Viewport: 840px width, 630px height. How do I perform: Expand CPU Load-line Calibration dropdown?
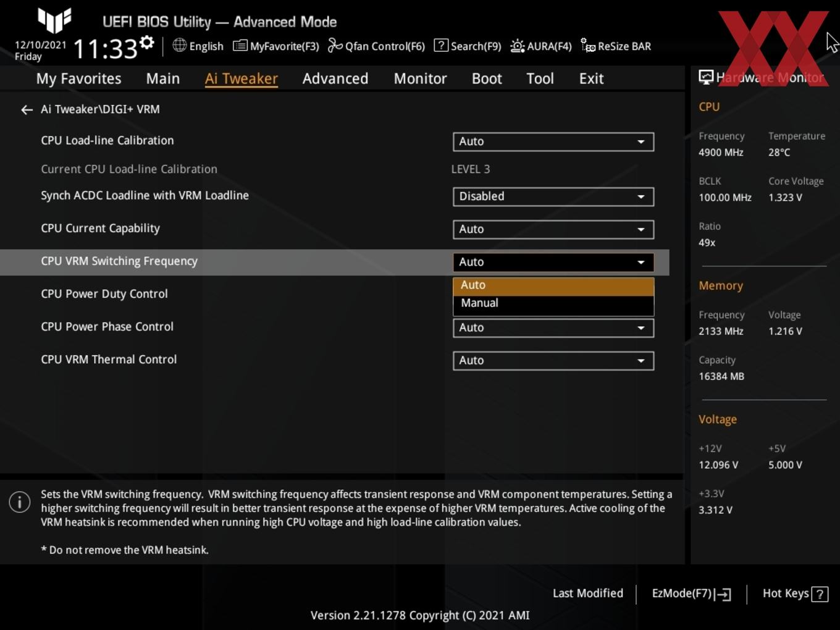(x=553, y=141)
